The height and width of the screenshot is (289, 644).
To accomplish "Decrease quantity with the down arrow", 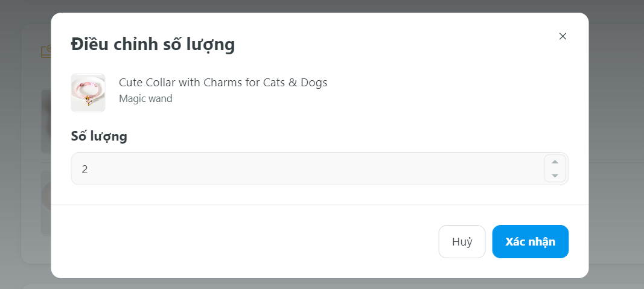I will (555, 176).
